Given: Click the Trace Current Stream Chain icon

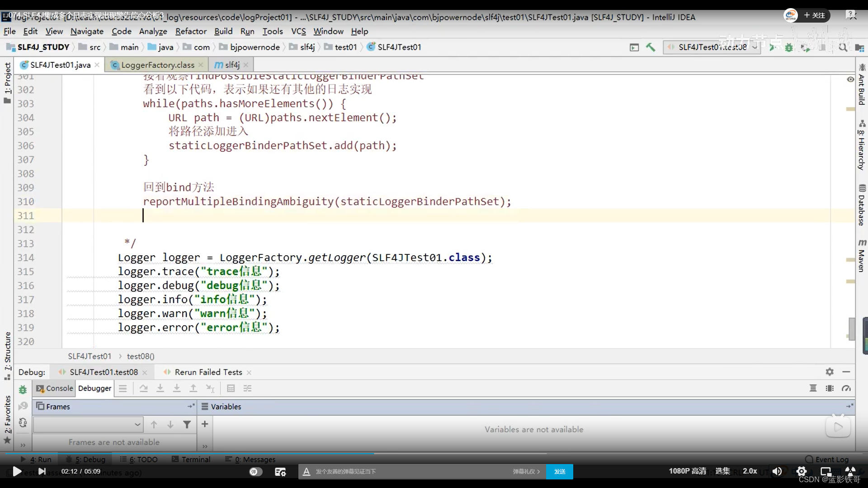Looking at the screenshot, I should 247,388.
